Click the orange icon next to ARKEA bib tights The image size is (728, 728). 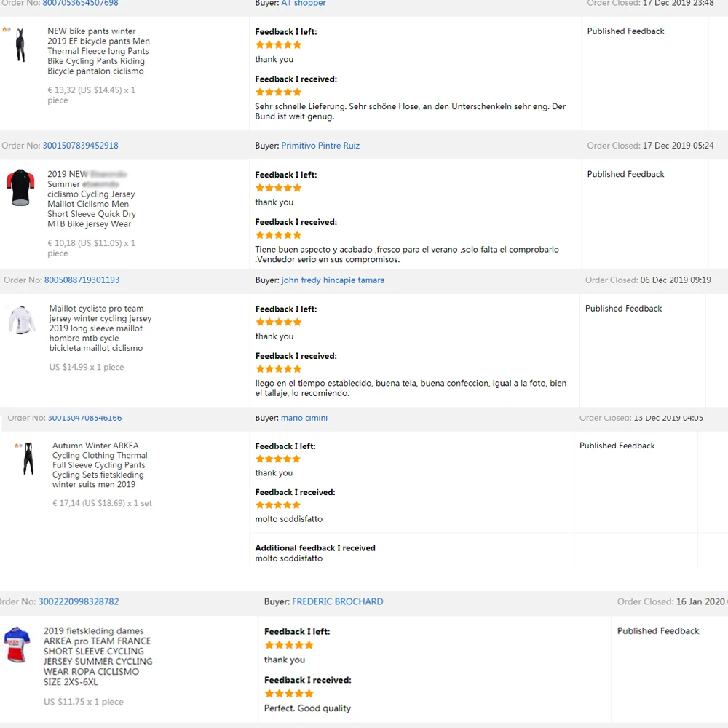point(17,446)
